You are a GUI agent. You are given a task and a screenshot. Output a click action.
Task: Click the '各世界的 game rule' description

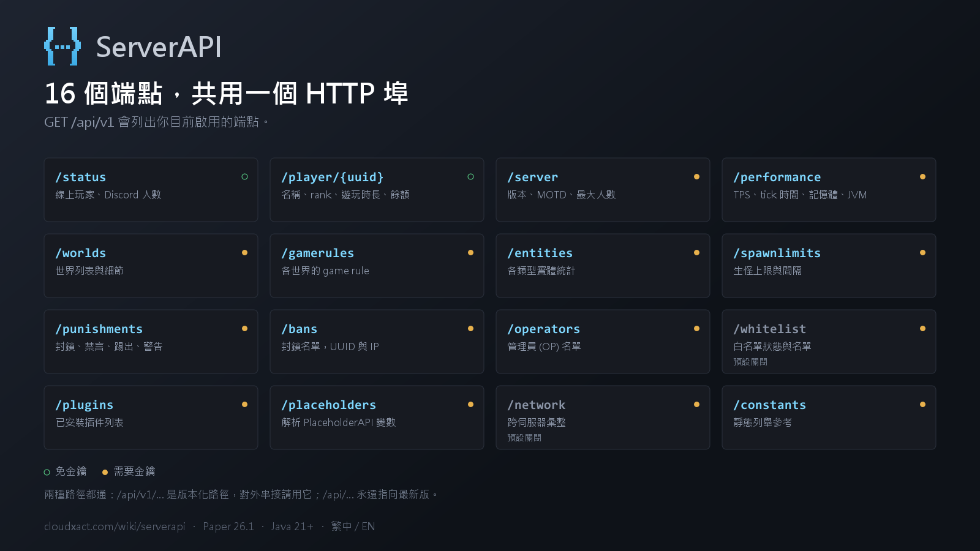pos(325,271)
